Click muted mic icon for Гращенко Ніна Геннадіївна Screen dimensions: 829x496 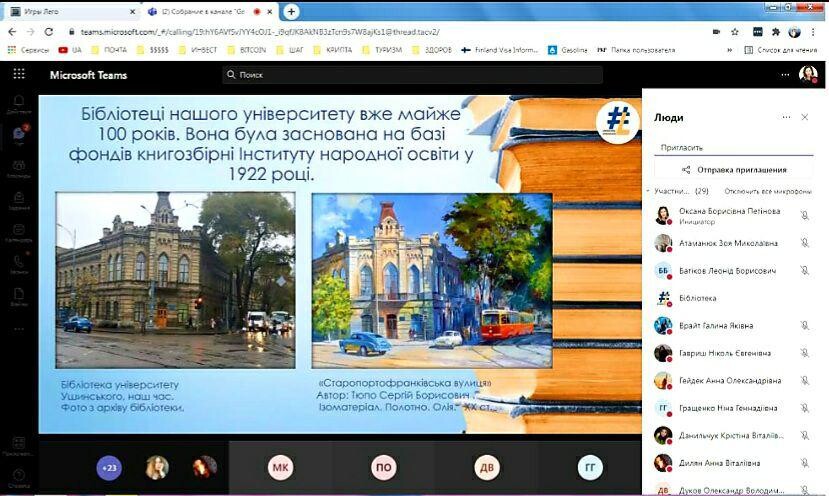click(804, 408)
